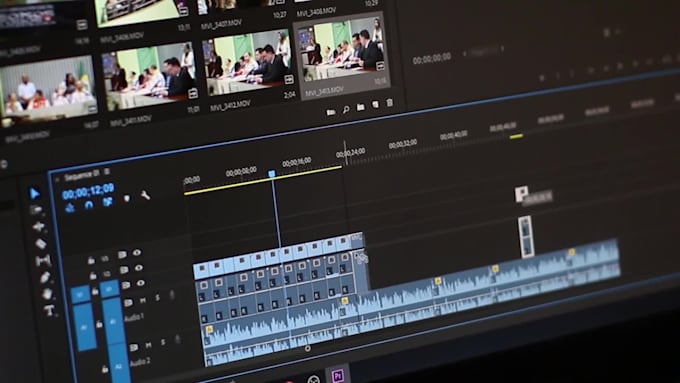This screenshot has width=680, height=383.
Task: Toggle Sync Lock on track V1
Action: (x=126, y=285)
